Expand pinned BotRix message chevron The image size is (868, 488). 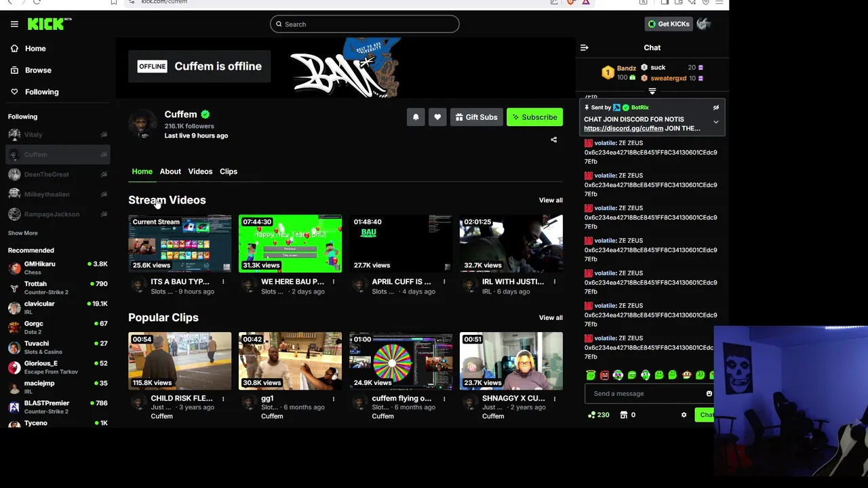pos(715,122)
